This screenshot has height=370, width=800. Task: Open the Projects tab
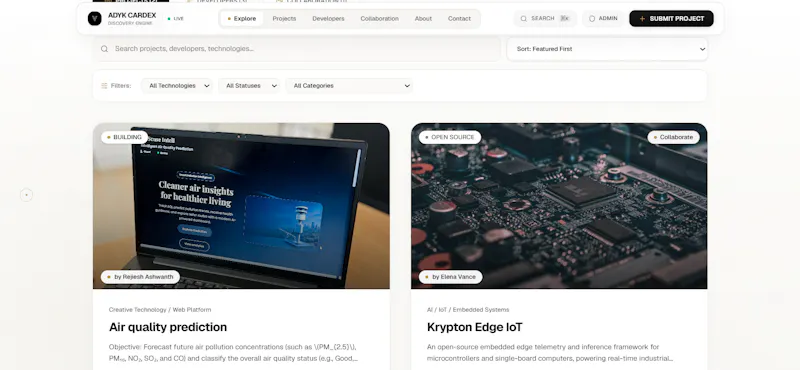point(284,18)
